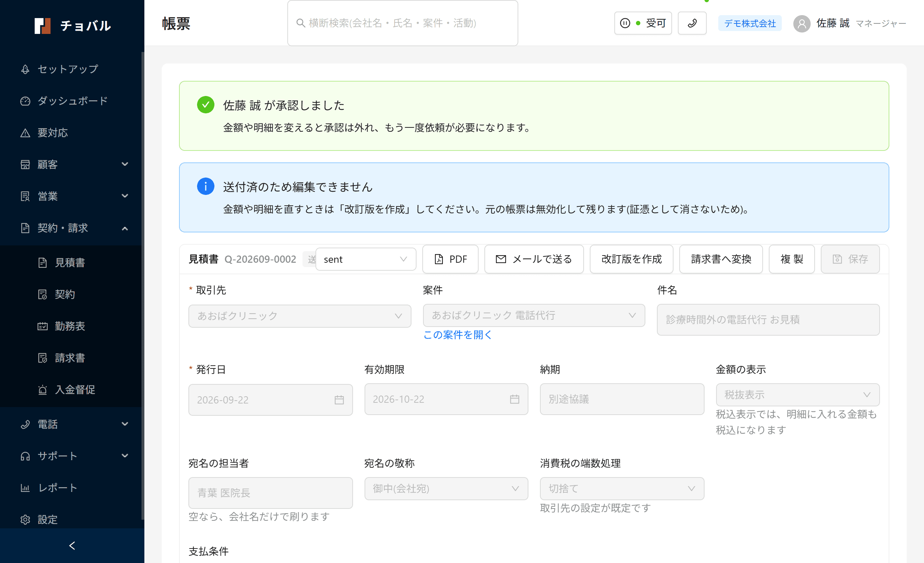This screenshot has width=924, height=563.
Task: Open 契約 in the submenu
Action: click(x=71, y=294)
